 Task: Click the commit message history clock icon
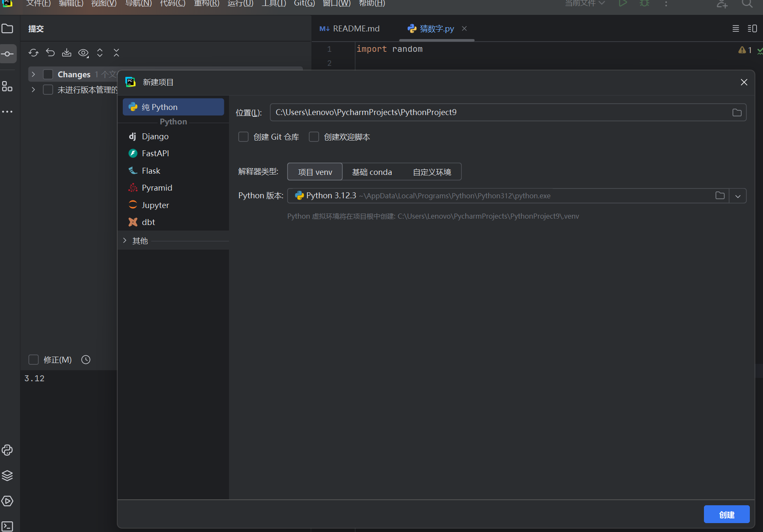coord(86,360)
